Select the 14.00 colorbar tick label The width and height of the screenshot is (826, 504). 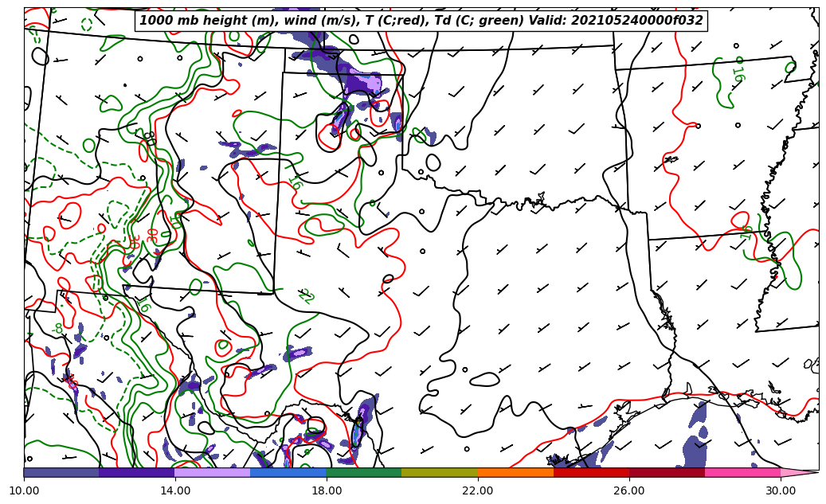[175, 490]
